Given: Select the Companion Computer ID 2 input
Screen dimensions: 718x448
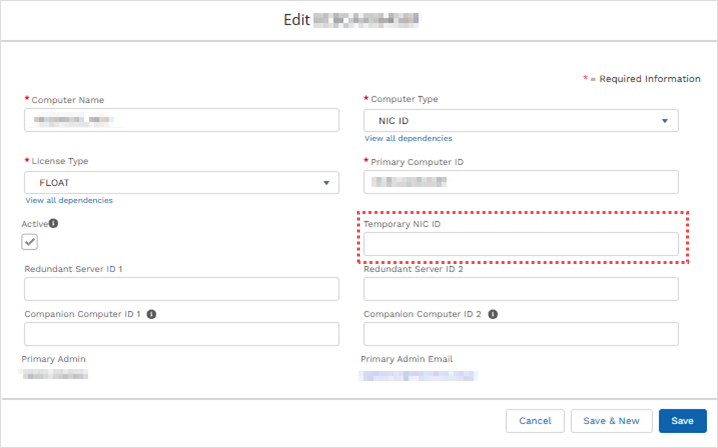Looking at the screenshot, I should (x=520, y=334).
